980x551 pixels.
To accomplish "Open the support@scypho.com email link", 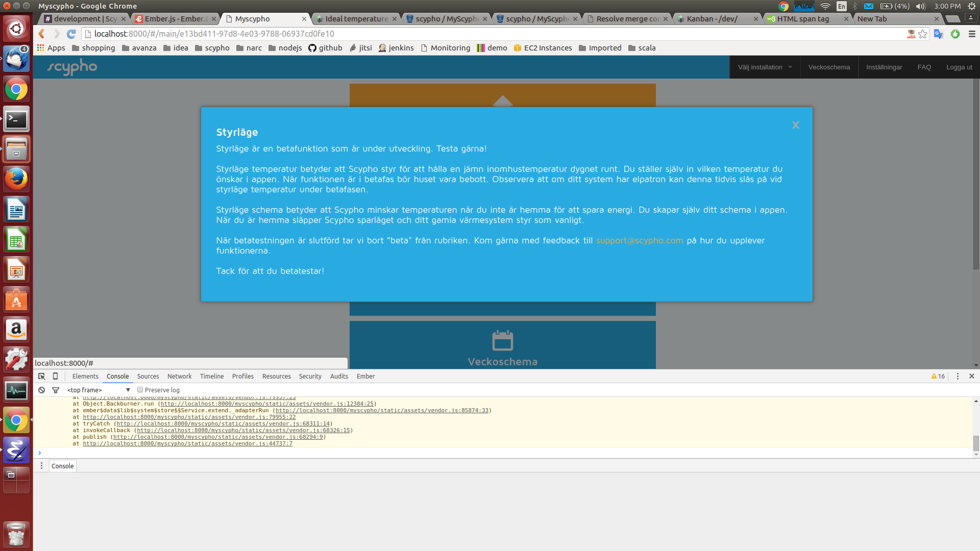I will click(639, 240).
